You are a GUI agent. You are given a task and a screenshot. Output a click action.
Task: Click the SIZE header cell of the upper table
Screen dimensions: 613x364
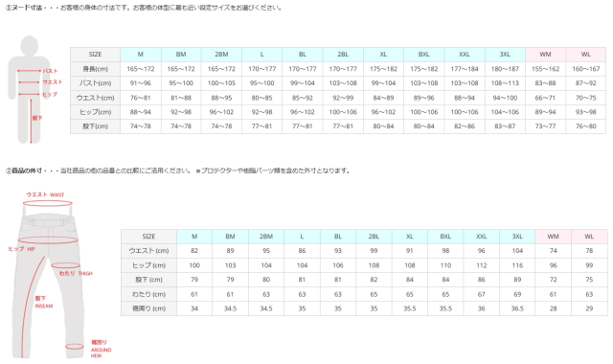click(95, 55)
